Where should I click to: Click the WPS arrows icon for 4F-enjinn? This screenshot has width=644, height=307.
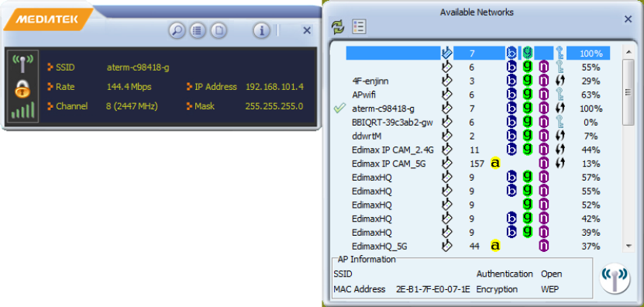click(560, 81)
